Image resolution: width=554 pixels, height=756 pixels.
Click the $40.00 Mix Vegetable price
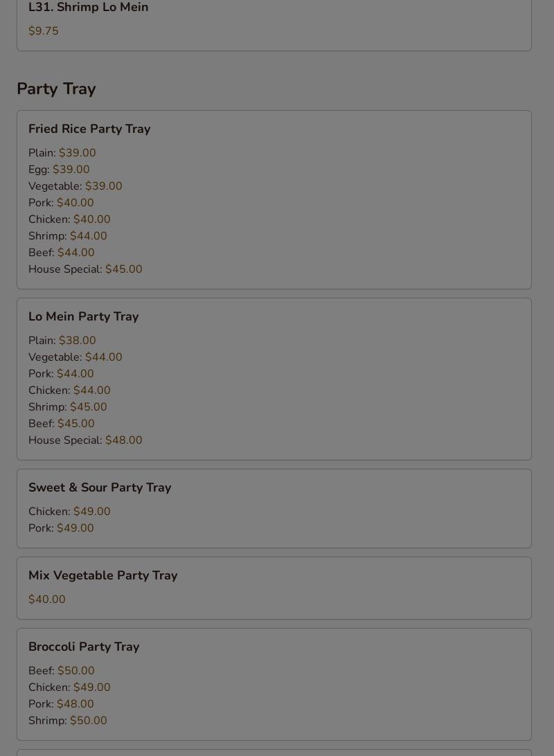tap(47, 600)
